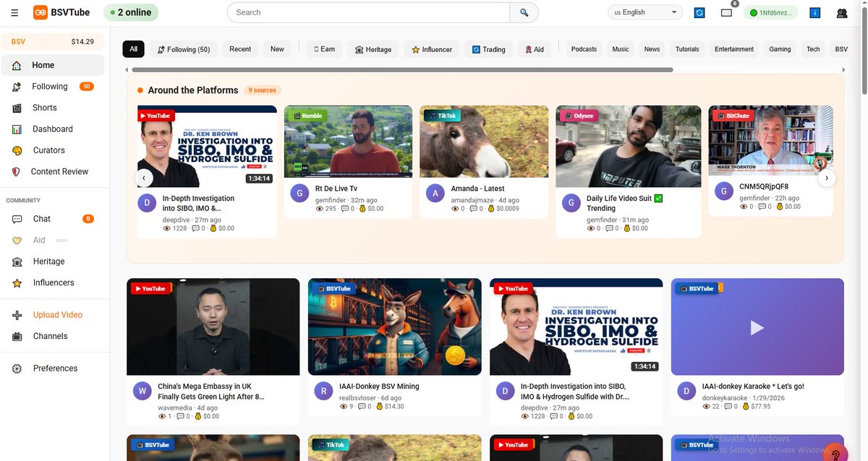Switch to the Podcasts category tab

click(x=583, y=48)
